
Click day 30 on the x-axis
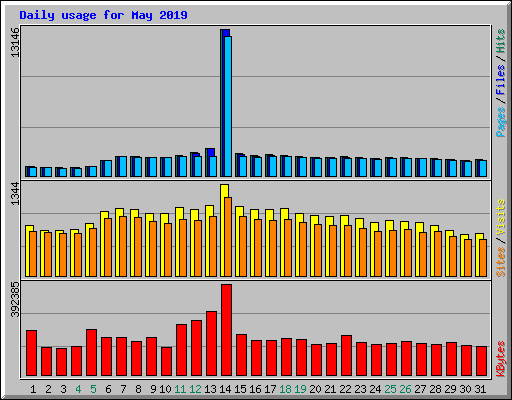point(465,389)
